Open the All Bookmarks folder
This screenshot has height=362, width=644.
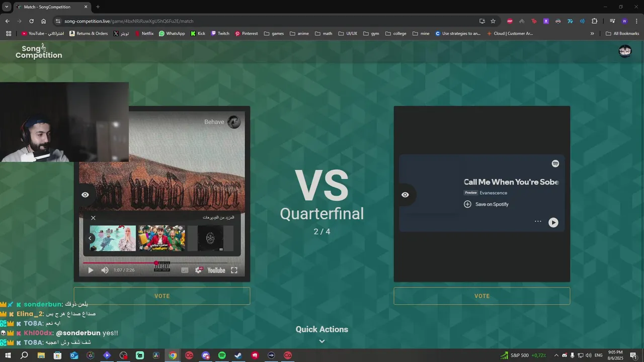[622, 34]
